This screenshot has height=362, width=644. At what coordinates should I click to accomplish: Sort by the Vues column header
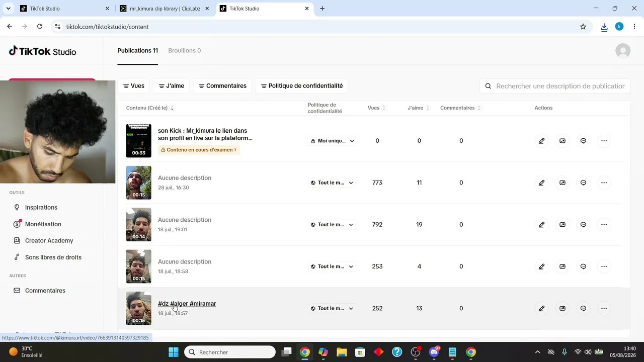[x=377, y=108]
